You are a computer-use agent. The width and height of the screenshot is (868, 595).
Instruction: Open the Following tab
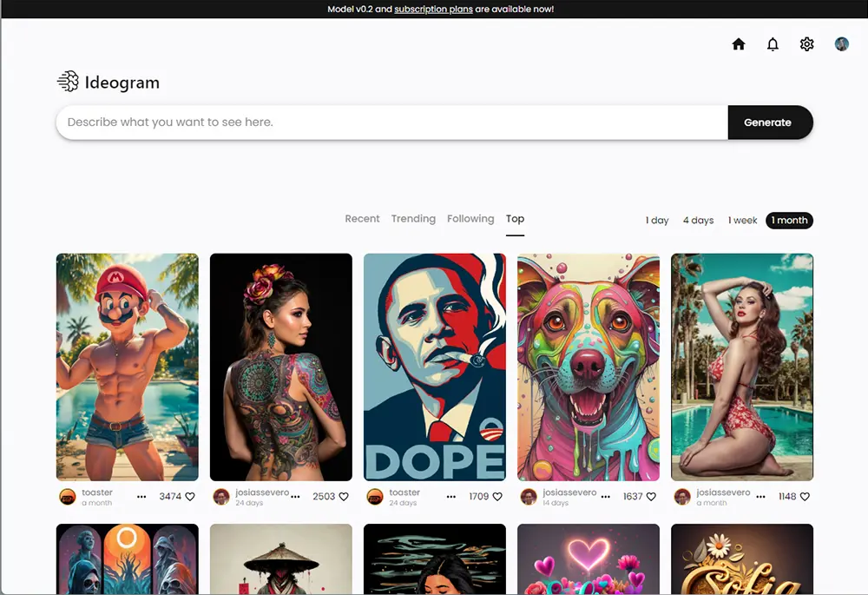click(x=470, y=219)
